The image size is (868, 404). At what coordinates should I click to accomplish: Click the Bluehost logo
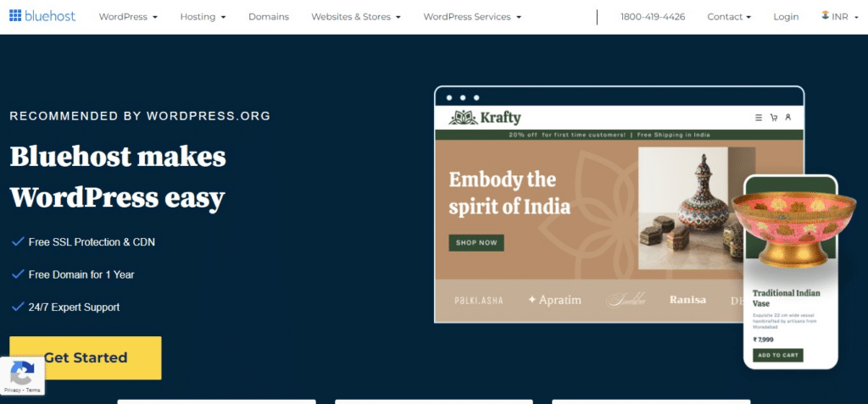pos(42,16)
